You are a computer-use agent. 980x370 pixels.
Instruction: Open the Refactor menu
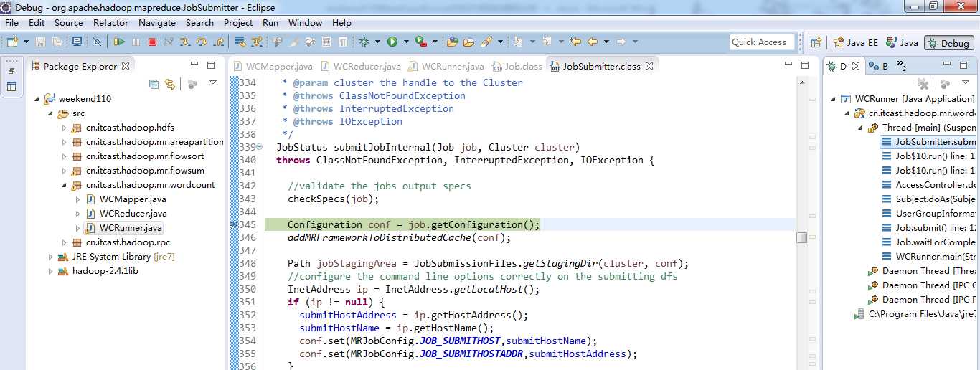111,22
